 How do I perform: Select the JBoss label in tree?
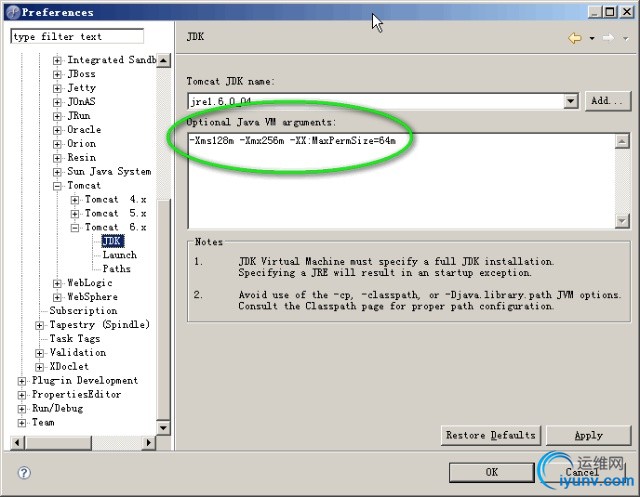(x=81, y=74)
